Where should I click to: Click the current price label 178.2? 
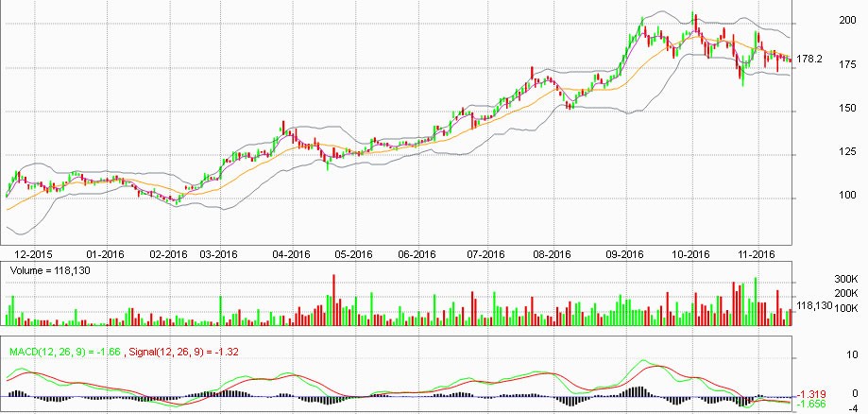pos(809,59)
